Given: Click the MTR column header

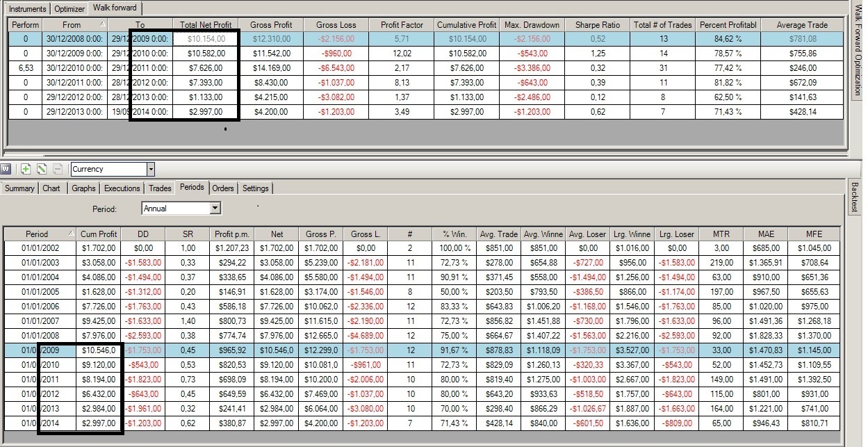Looking at the screenshot, I should (721, 234).
